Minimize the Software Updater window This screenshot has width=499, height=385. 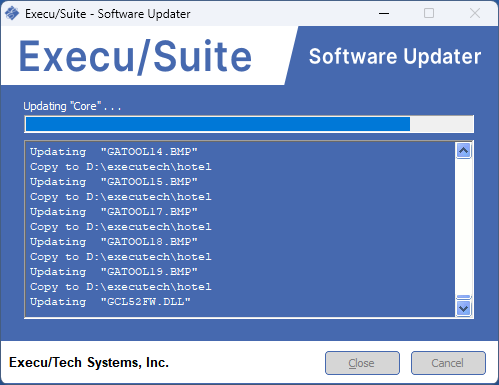[x=384, y=14]
